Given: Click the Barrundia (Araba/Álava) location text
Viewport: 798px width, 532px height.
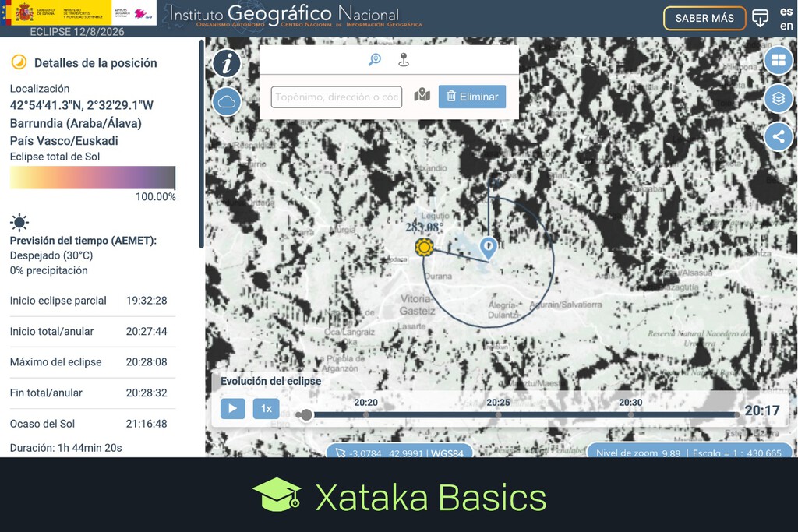Looking at the screenshot, I should (76, 123).
